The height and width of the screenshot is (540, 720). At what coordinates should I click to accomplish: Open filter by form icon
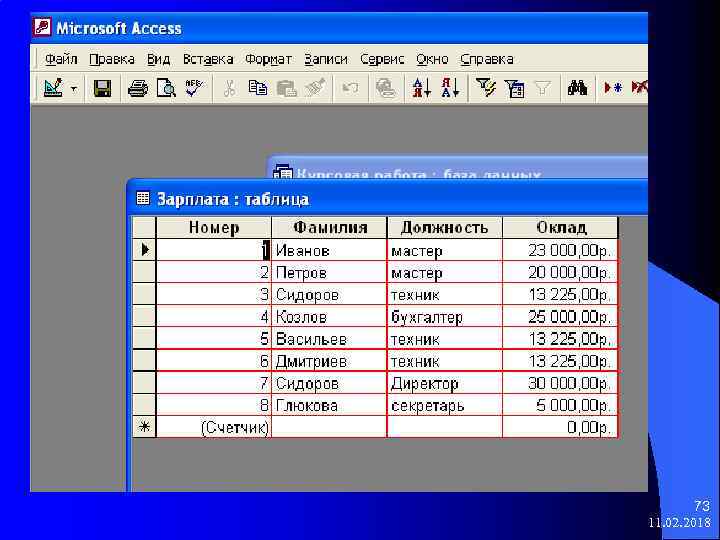pyautogui.click(x=514, y=88)
